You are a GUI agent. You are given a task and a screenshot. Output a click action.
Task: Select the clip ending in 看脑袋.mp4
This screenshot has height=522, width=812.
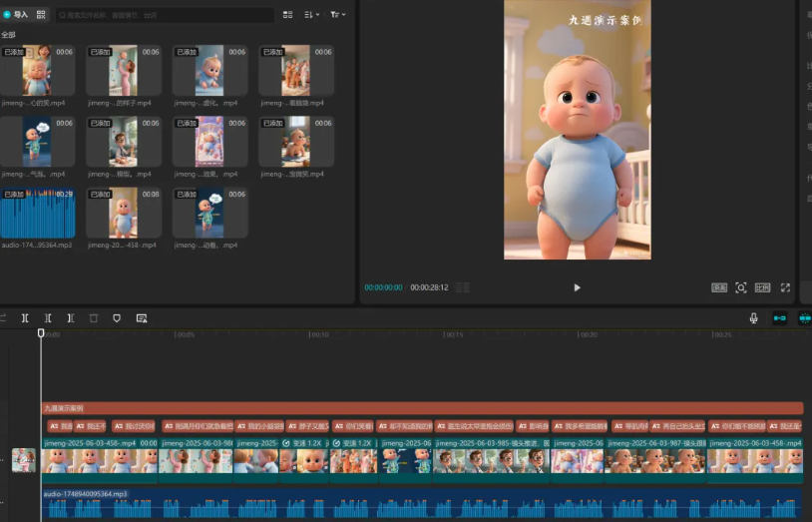click(x=295, y=71)
